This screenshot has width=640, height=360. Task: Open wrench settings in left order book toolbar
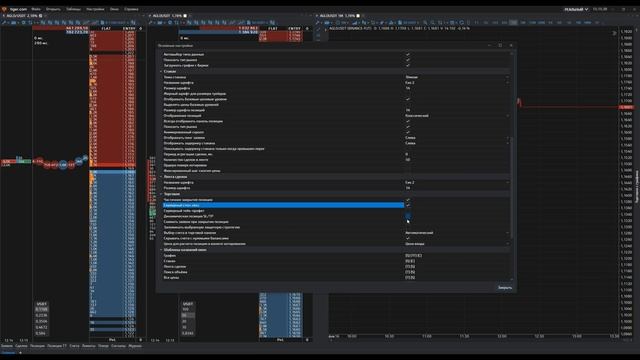click(x=4, y=22)
